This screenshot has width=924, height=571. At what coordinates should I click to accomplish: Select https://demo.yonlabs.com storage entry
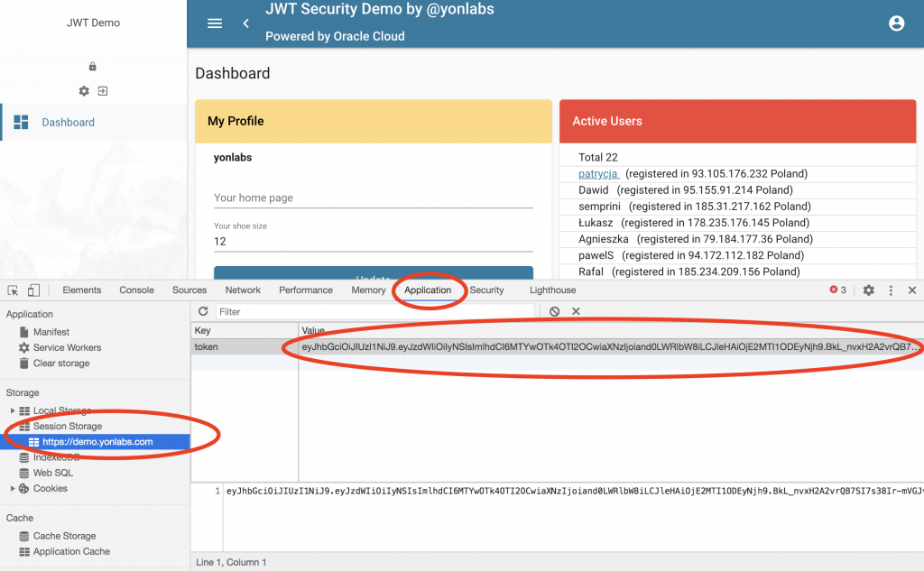pos(97,442)
